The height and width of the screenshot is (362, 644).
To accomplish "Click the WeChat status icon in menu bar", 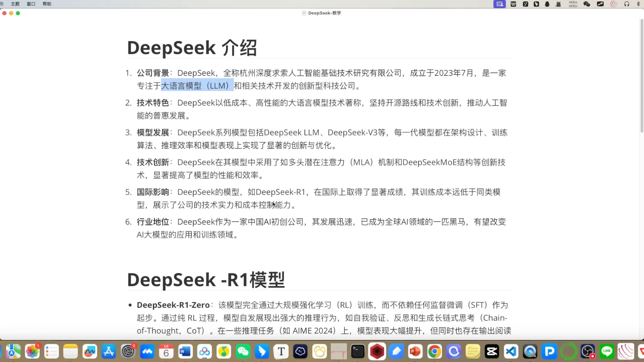I will [x=587, y=4].
